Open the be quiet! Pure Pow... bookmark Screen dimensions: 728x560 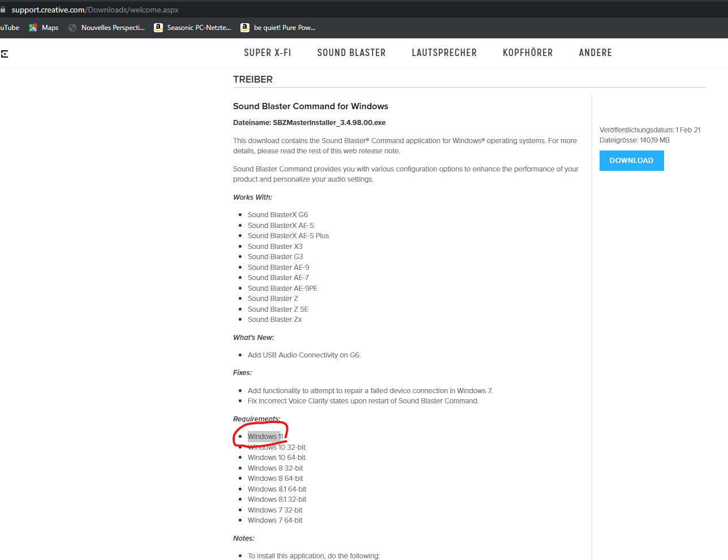click(x=278, y=28)
